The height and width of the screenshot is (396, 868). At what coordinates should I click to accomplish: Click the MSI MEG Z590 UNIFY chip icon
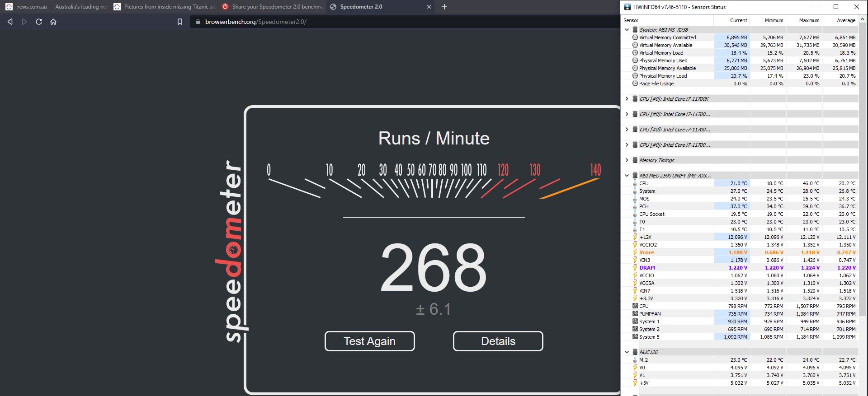point(635,176)
